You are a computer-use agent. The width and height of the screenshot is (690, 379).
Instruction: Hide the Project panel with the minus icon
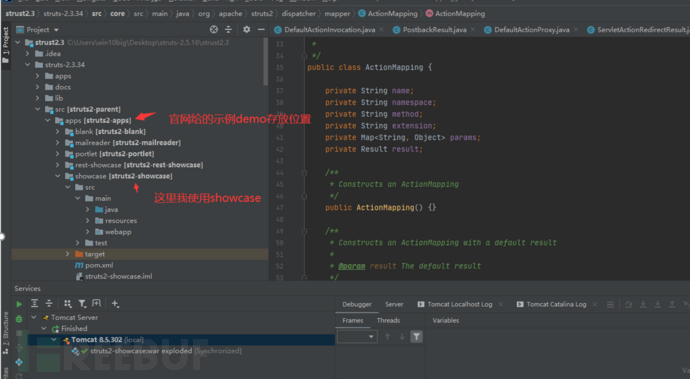click(261, 29)
